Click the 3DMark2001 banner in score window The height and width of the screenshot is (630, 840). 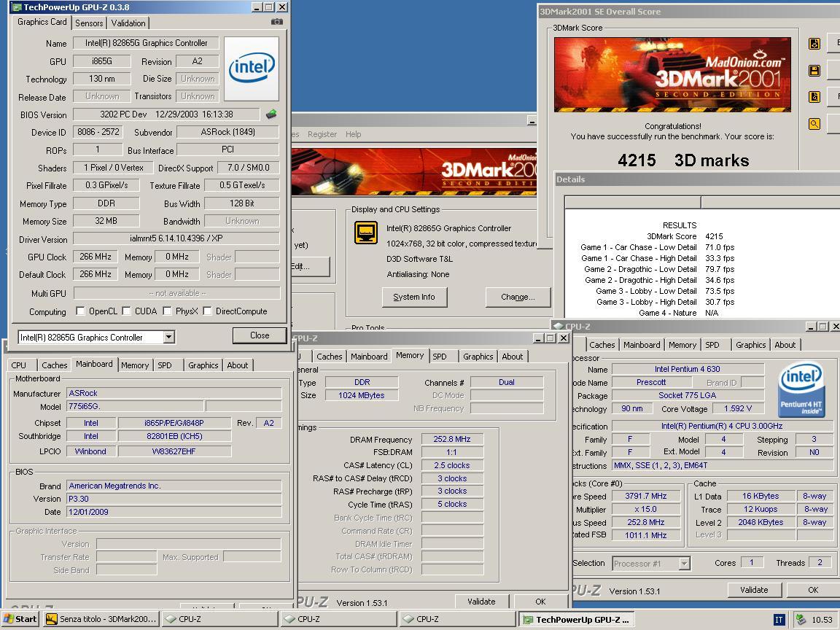tap(672, 74)
